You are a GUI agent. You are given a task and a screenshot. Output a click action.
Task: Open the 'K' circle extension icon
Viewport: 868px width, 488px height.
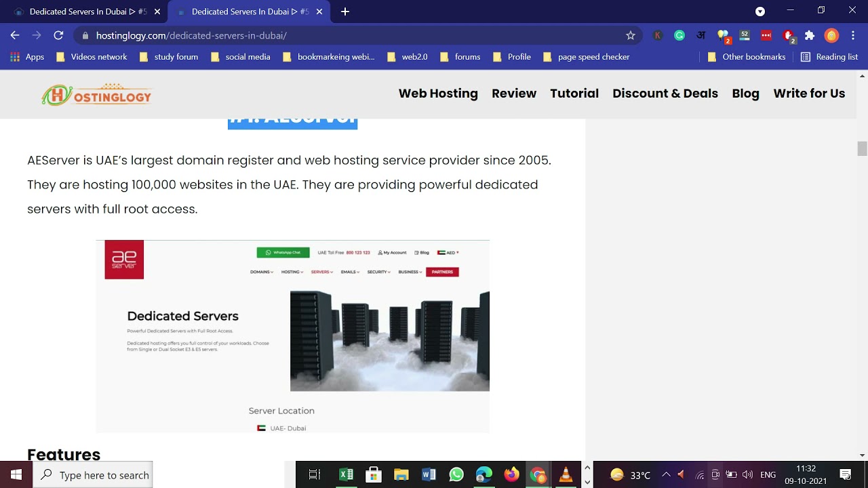pyautogui.click(x=658, y=35)
